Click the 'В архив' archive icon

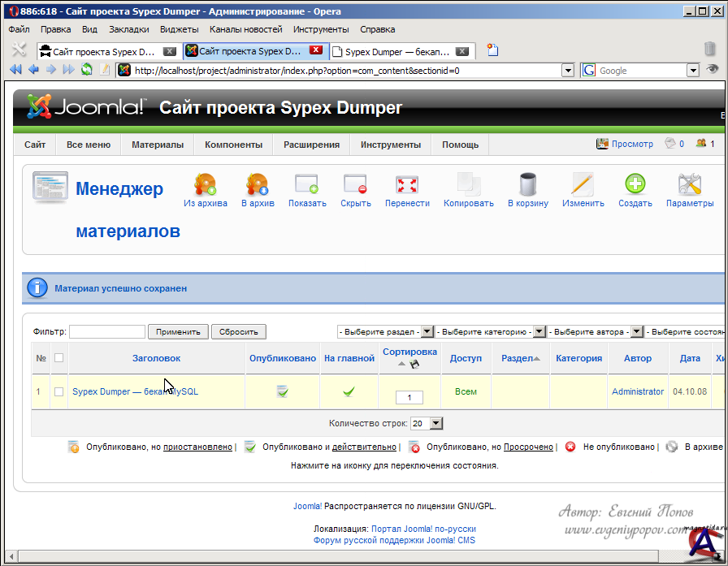[257, 184]
